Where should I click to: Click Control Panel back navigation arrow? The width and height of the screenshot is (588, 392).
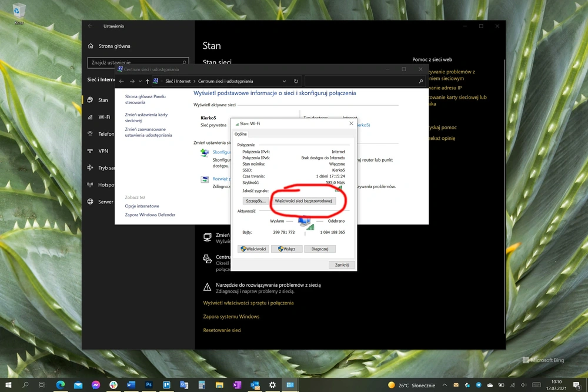[122, 81]
